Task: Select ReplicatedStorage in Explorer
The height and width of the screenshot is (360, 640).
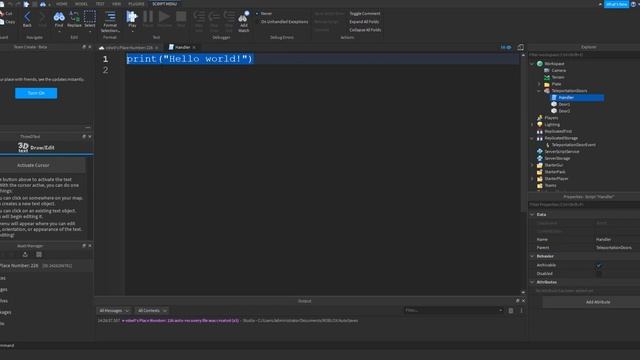Action: (561, 138)
